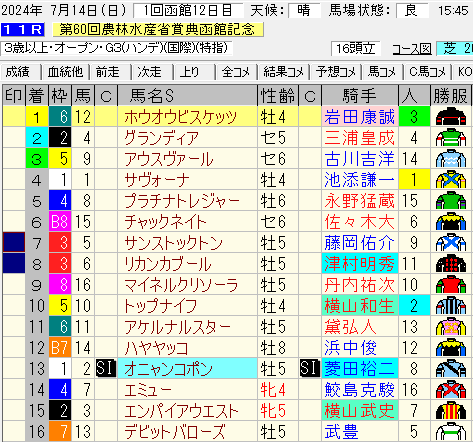Switch to the 血統他 tab
The height and width of the screenshot is (445, 474).
[65, 72]
